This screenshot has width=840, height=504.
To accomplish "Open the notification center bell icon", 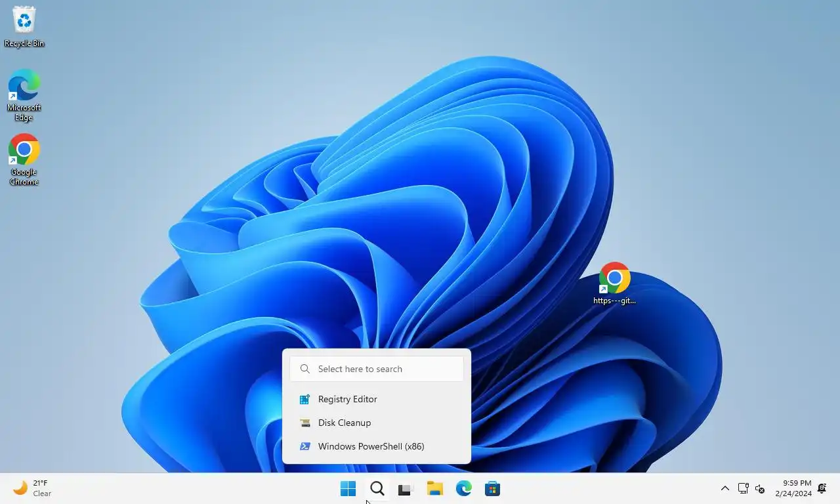I will (822, 488).
